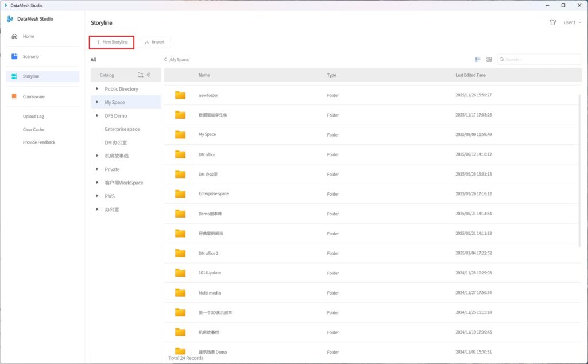The image size is (588, 364).
Task: Open Home in sidebar
Action: 28,37
